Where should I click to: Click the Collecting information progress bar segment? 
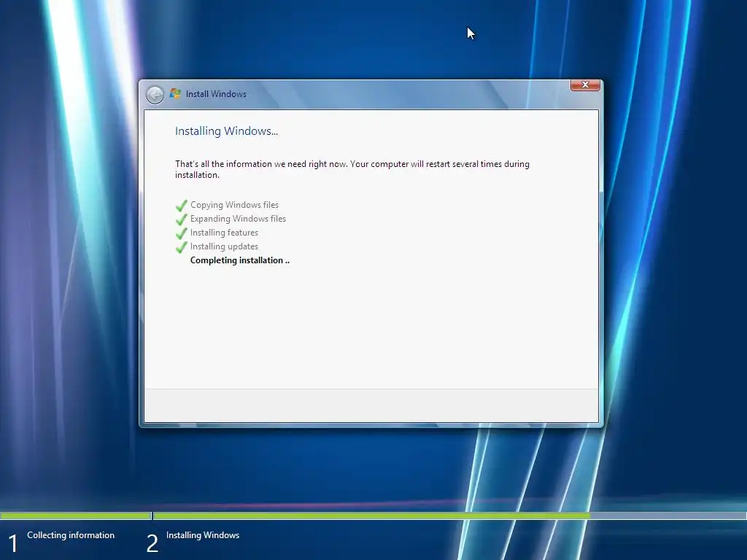(76, 516)
